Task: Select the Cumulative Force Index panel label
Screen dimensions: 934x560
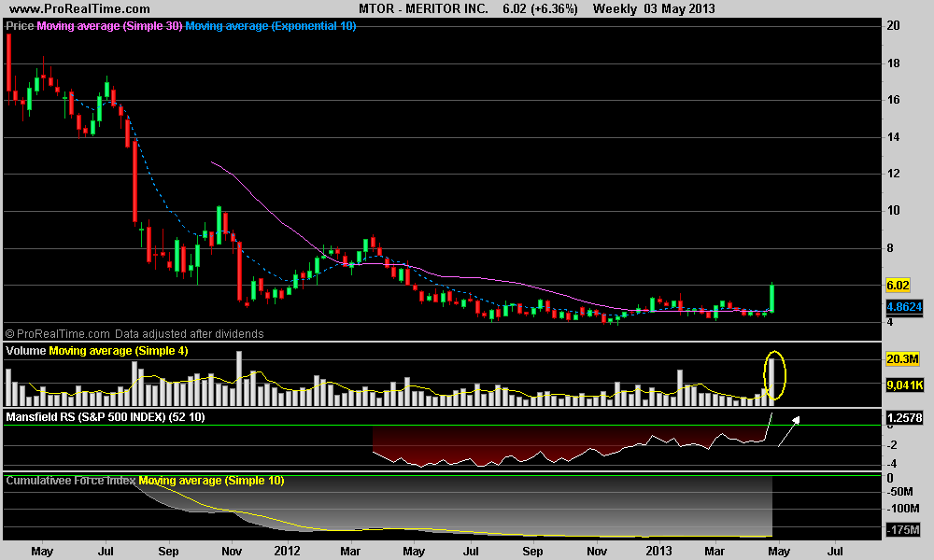Action: pos(70,480)
